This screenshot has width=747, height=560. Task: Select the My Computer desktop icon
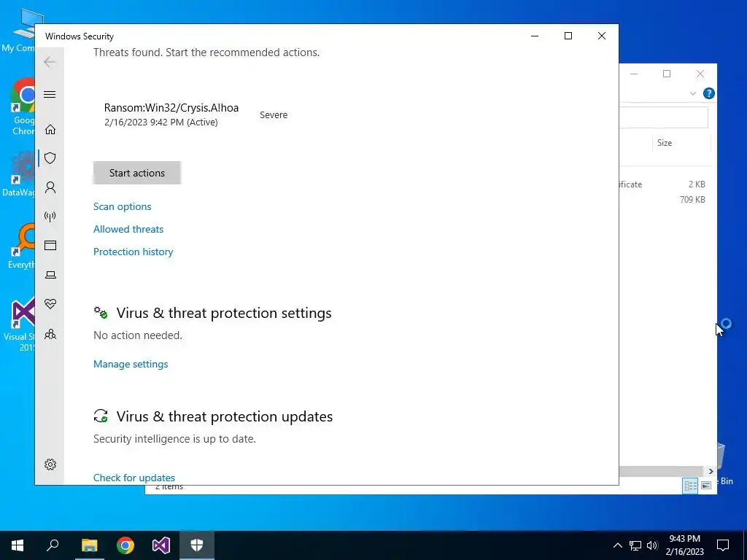pyautogui.click(x=18, y=31)
